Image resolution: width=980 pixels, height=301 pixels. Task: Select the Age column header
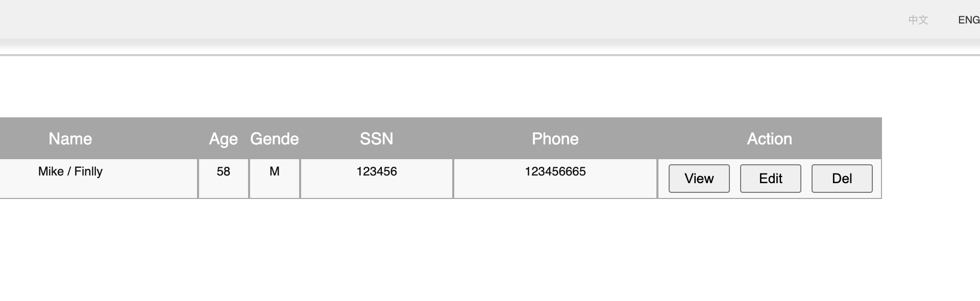pos(224,139)
